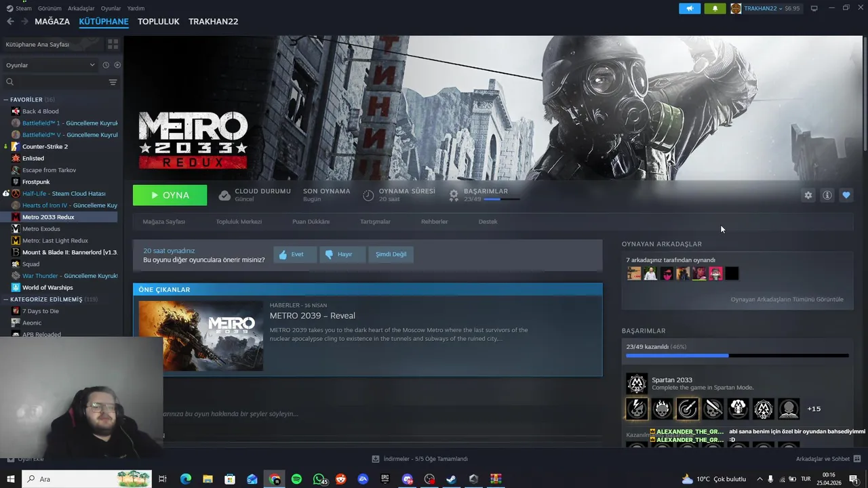Open the Arkadaşlar menu
The height and width of the screenshot is (488, 868).
point(81,8)
